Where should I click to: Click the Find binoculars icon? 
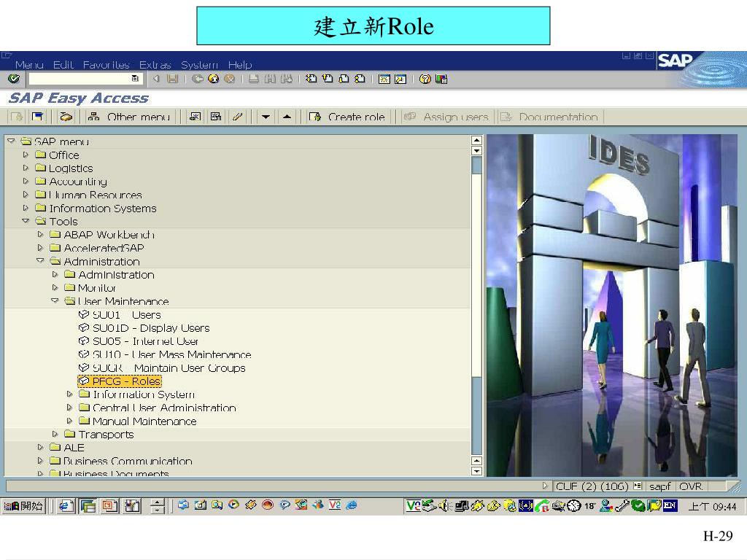[270, 79]
